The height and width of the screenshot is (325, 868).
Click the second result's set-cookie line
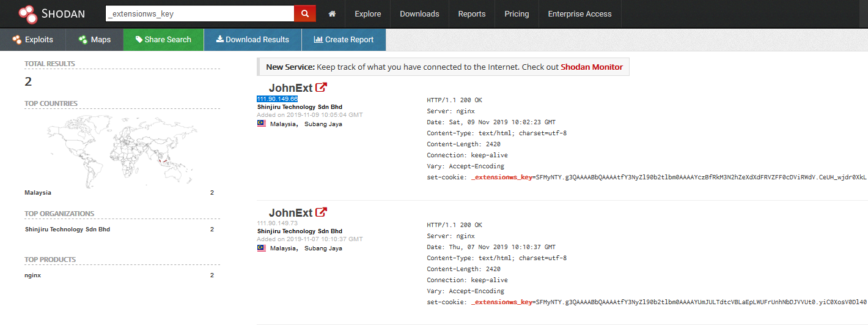(x=647, y=302)
